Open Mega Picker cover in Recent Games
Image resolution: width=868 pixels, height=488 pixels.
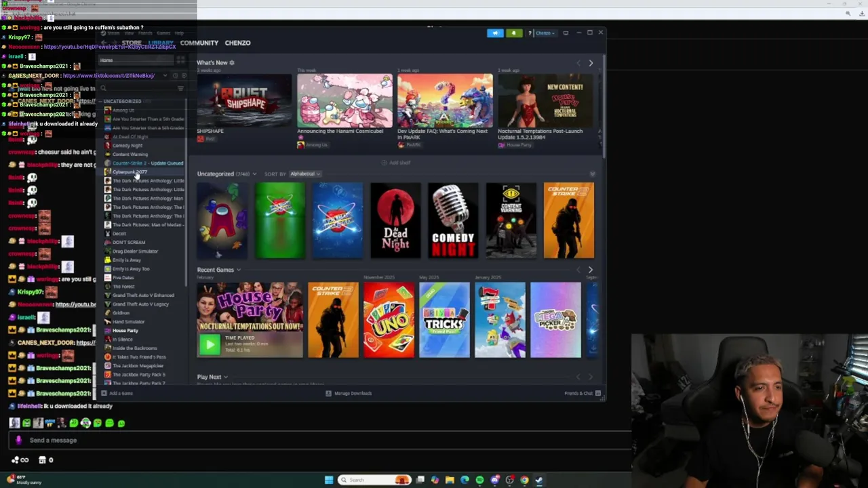point(555,320)
